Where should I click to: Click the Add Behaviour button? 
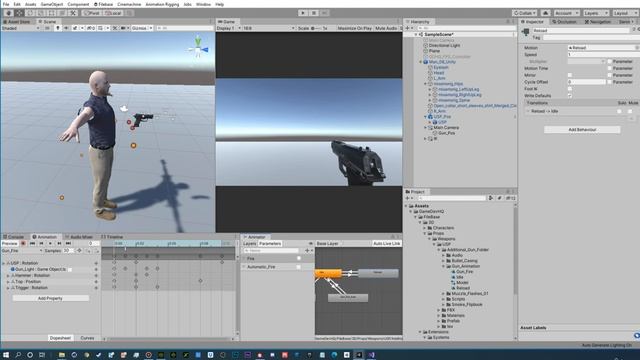(x=582, y=129)
